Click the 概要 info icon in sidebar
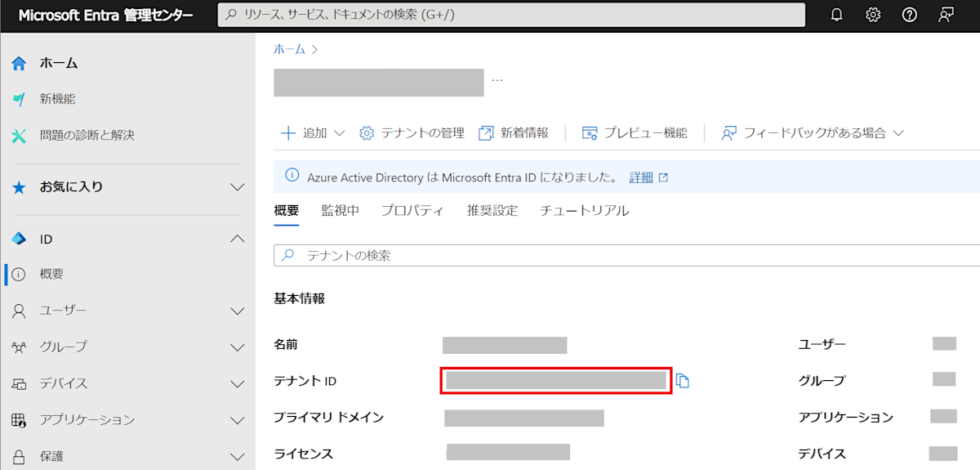980x470 pixels. tap(19, 275)
